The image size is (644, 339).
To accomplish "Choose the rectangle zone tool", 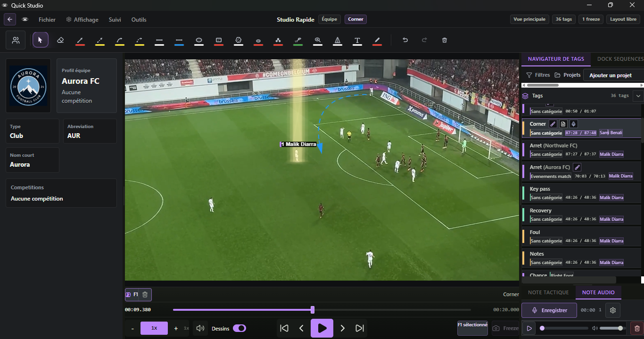I will [219, 40].
